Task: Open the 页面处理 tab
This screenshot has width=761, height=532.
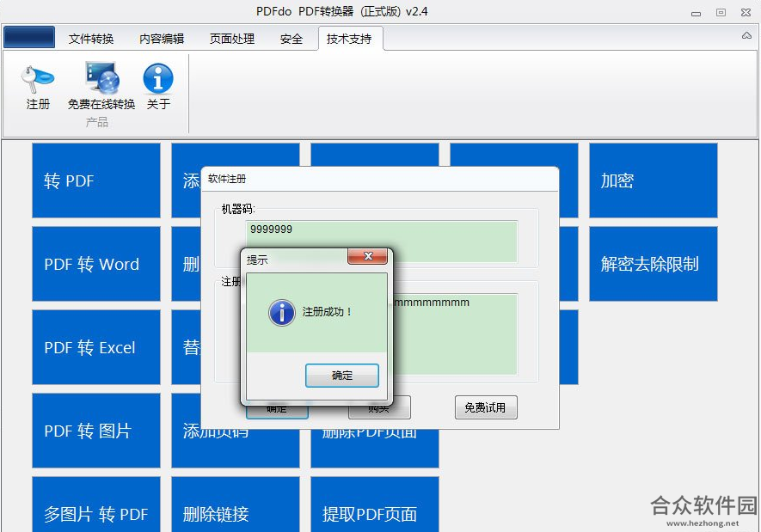Action: pyautogui.click(x=232, y=39)
